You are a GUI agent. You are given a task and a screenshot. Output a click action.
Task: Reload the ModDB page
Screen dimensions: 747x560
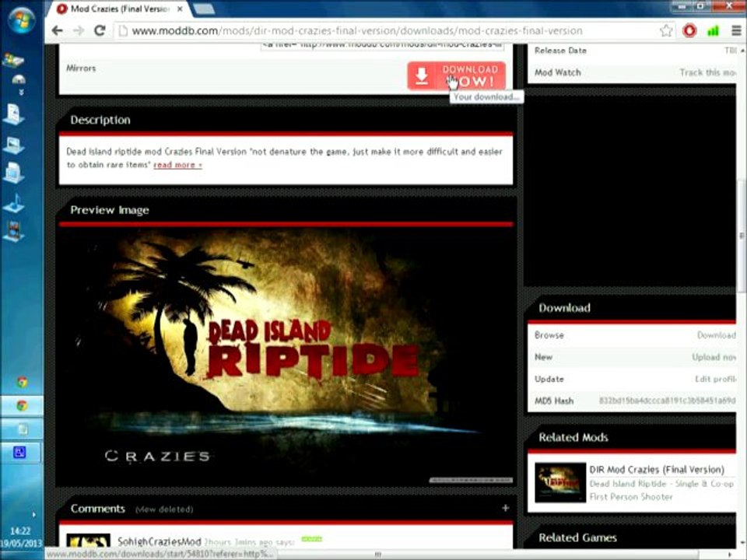100,31
